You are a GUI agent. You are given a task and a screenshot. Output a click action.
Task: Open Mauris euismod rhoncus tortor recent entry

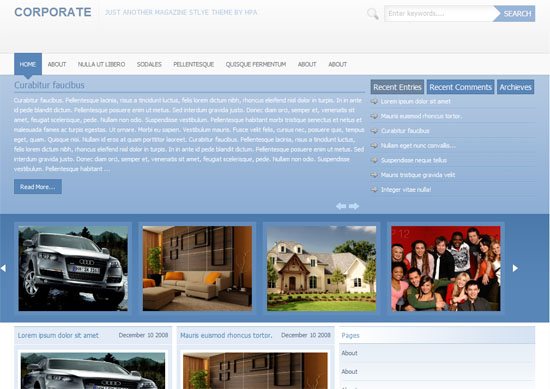pos(421,116)
